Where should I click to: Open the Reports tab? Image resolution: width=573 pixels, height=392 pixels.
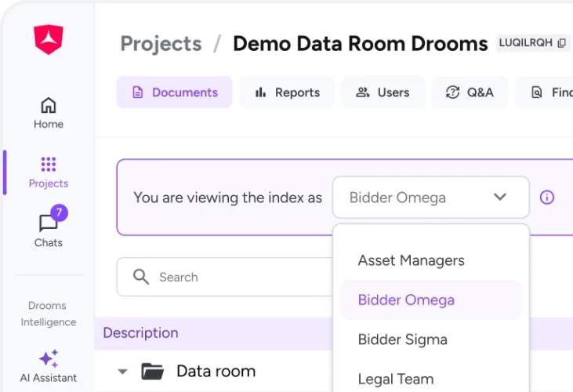tap(287, 93)
